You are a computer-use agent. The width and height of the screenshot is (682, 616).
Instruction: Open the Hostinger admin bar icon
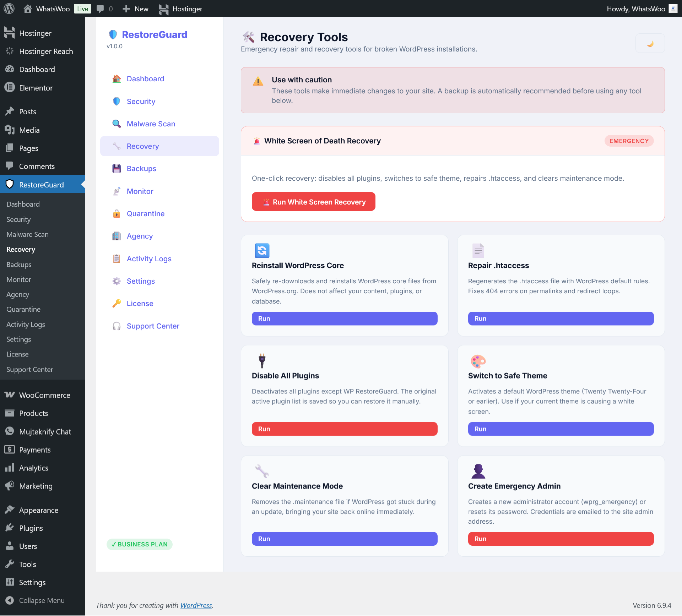pos(163,9)
